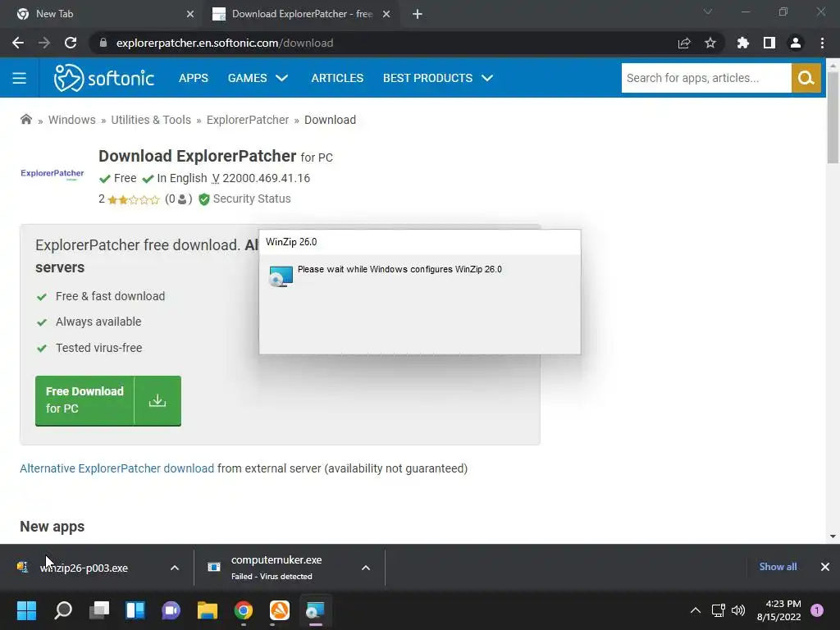
Task: Click the version 22000.469.41.16 text
Action: (267, 178)
